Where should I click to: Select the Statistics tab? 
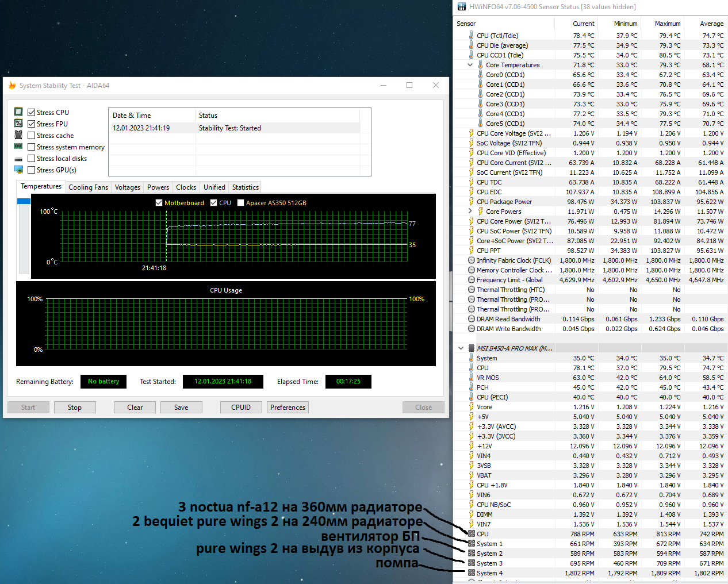click(x=246, y=187)
